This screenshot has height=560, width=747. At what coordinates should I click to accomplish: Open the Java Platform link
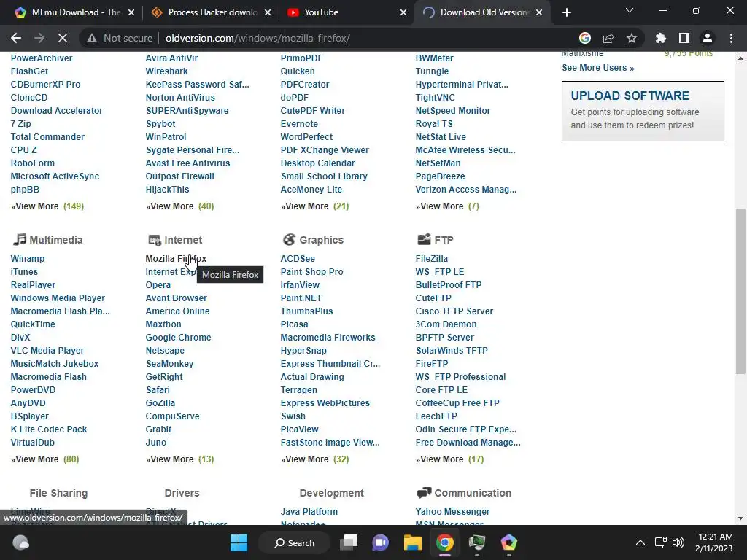309,511
